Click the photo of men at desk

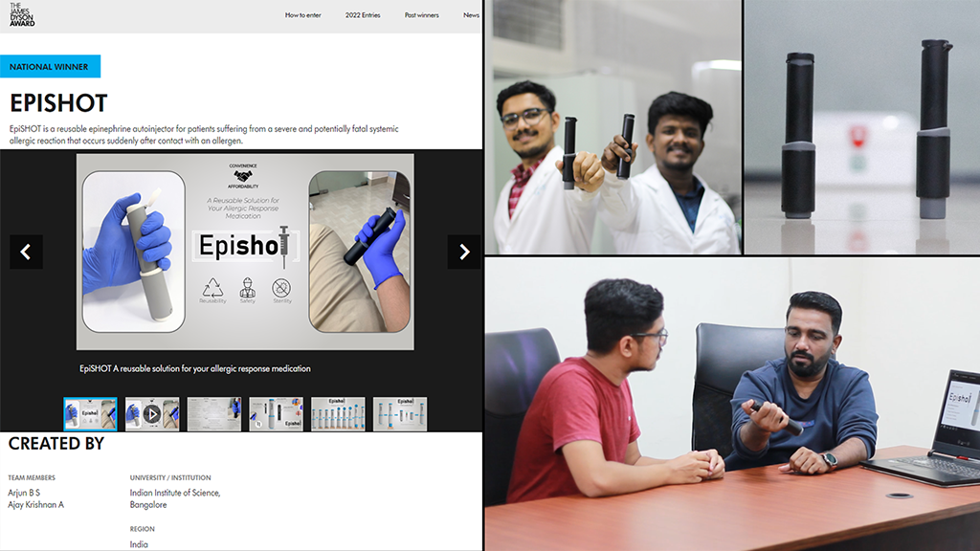(732, 404)
